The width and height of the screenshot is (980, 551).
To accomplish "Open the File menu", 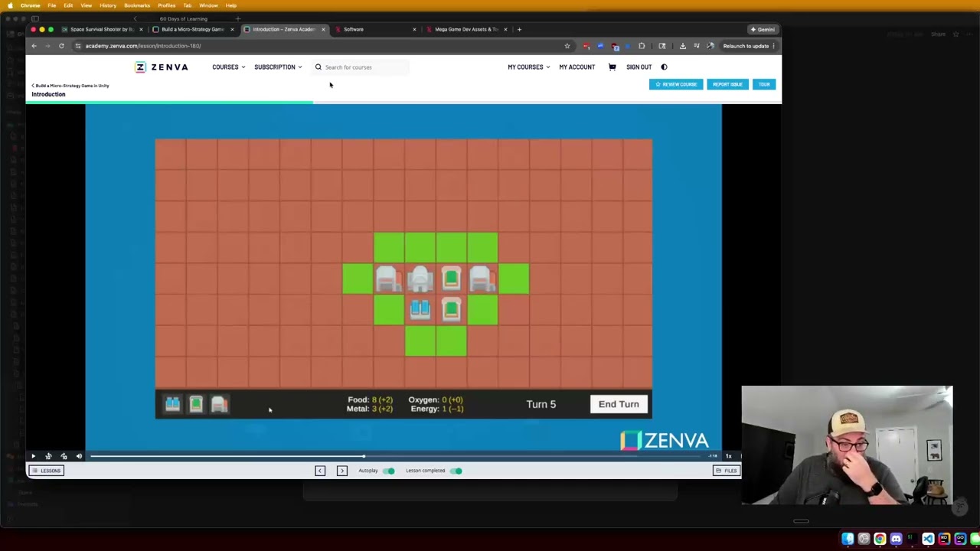I will 51,5.
